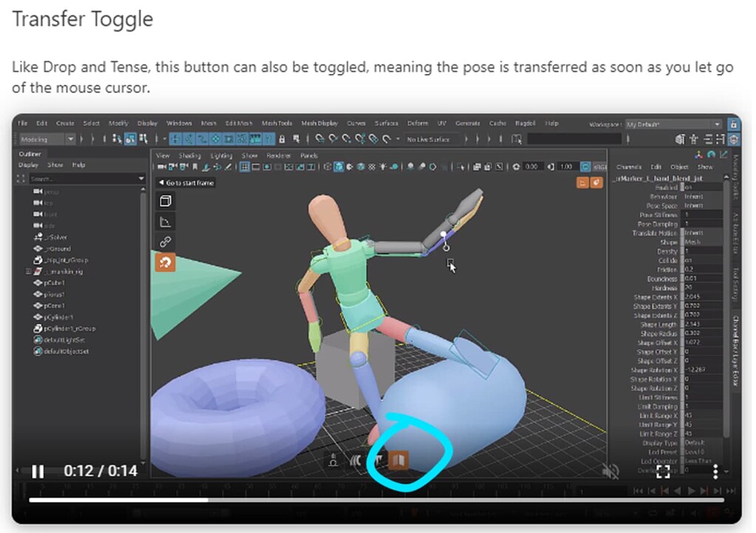This screenshot has height=533, width=756.
Task: Open the Modeling menu set dropdown
Action: pos(70,139)
